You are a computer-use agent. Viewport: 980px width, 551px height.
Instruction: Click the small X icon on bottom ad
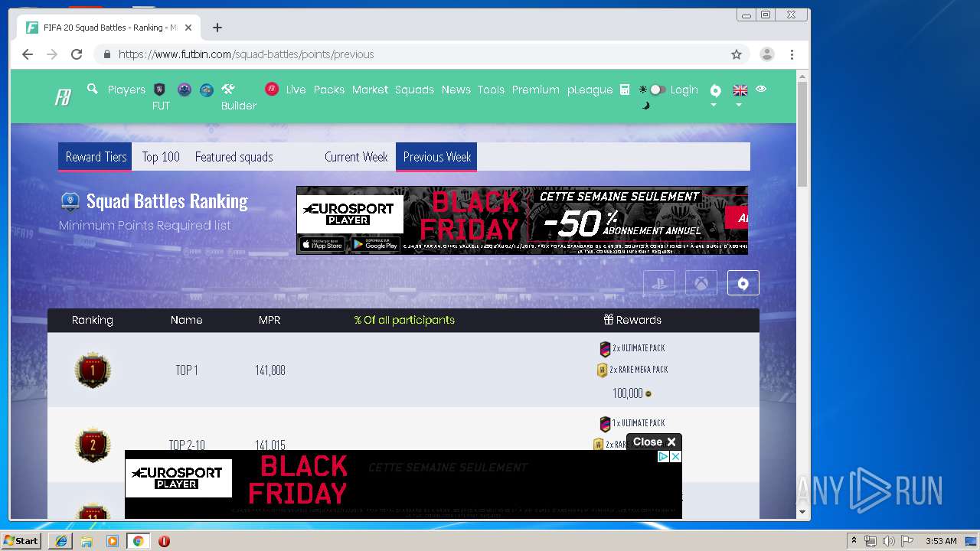[x=675, y=456]
